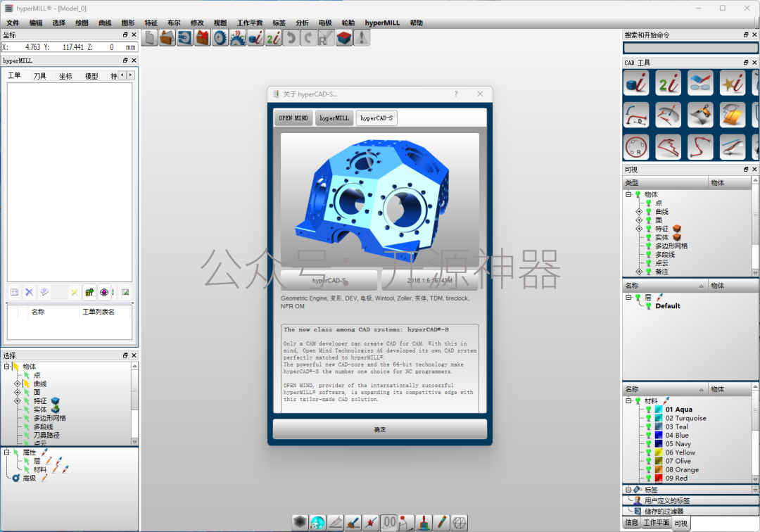Screen dimensions: 760x532
Task: Toggle the selection arrow for 多边形网格 in 选择 panel
Action: click(27, 418)
